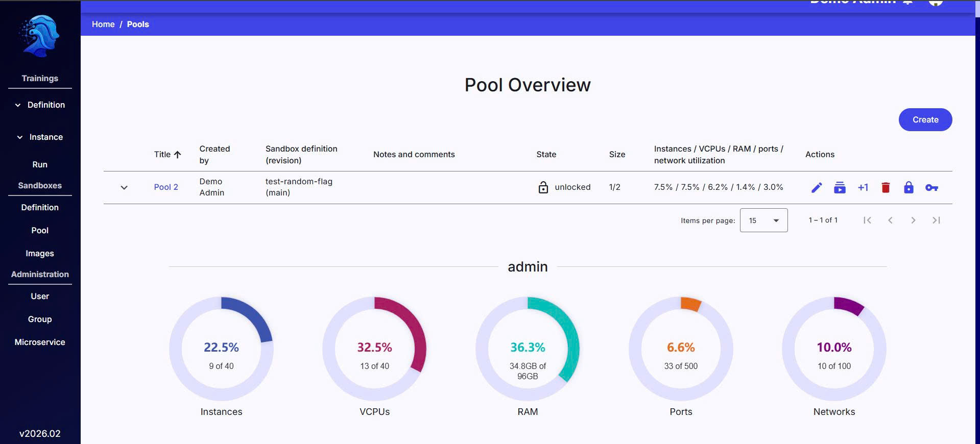
Task: Open Group administration page
Action: coord(40,319)
